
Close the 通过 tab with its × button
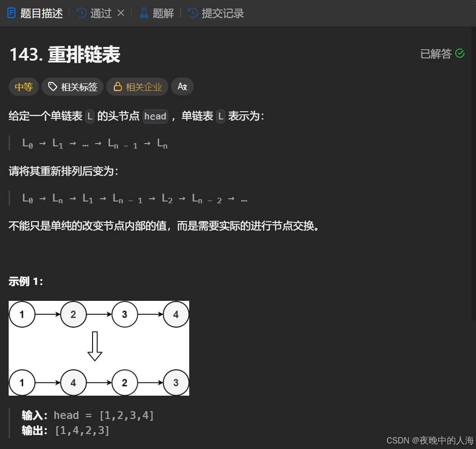pos(120,13)
